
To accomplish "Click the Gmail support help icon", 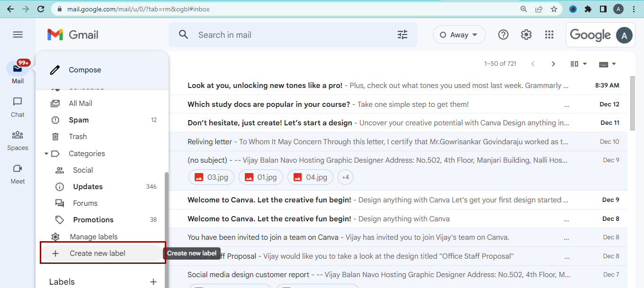I will point(503,35).
